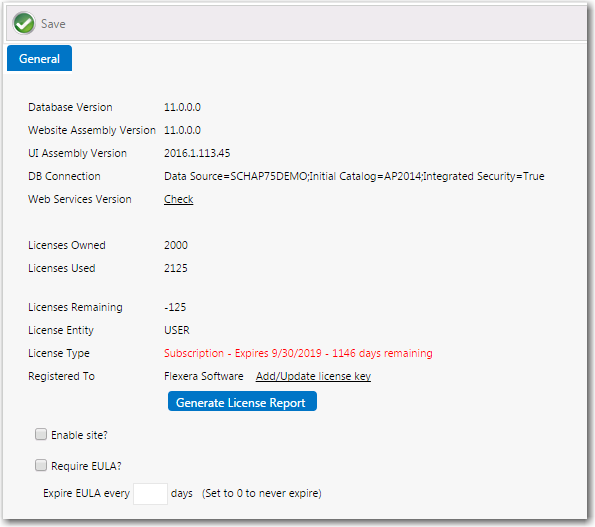Click the License Entity value USER
Viewport: 595px width, 527px height.
click(176, 330)
